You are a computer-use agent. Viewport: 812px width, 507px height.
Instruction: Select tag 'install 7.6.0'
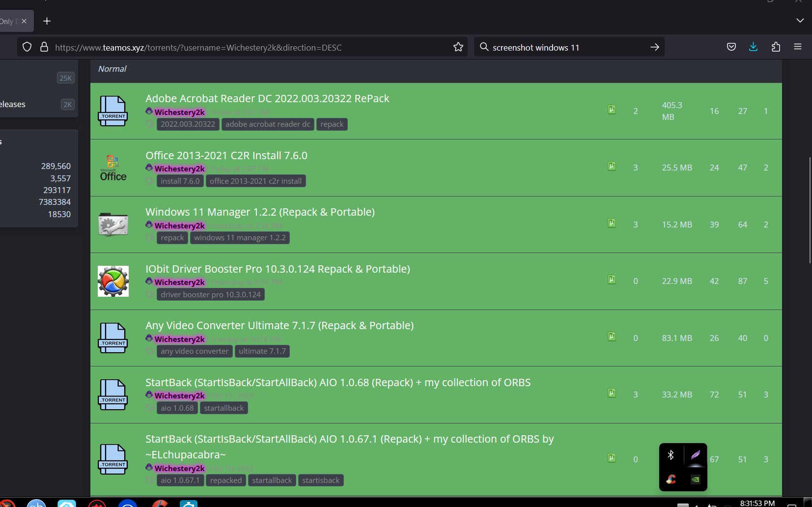point(180,181)
